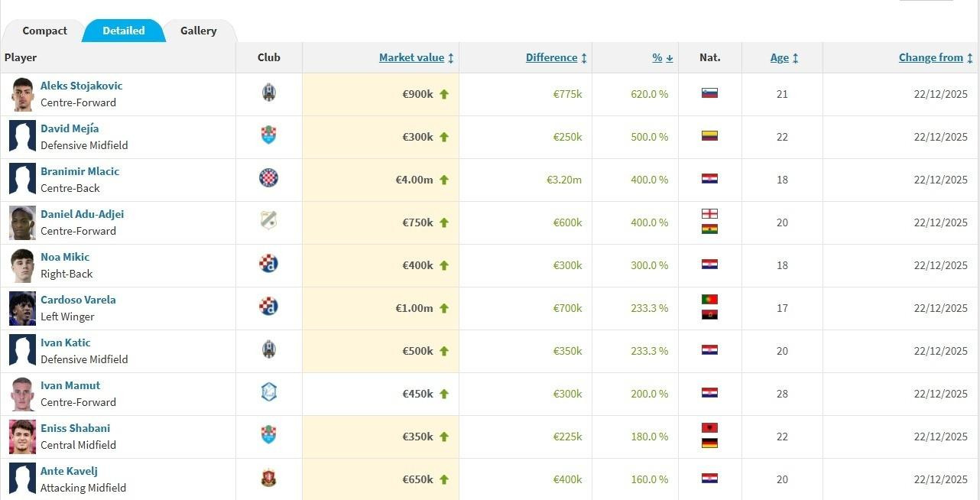The height and width of the screenshot is (500, 980).
Task: Click the club crest beside Aleks Stojakovic
Action: tap(268, 93)
